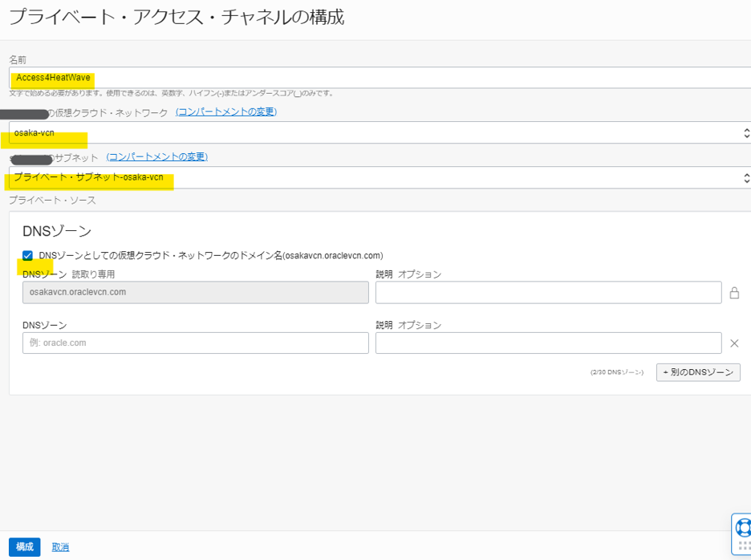Add another zone with 別のDNSゾーン button
This screenshot has height=560, width=751.
[698, 371]
